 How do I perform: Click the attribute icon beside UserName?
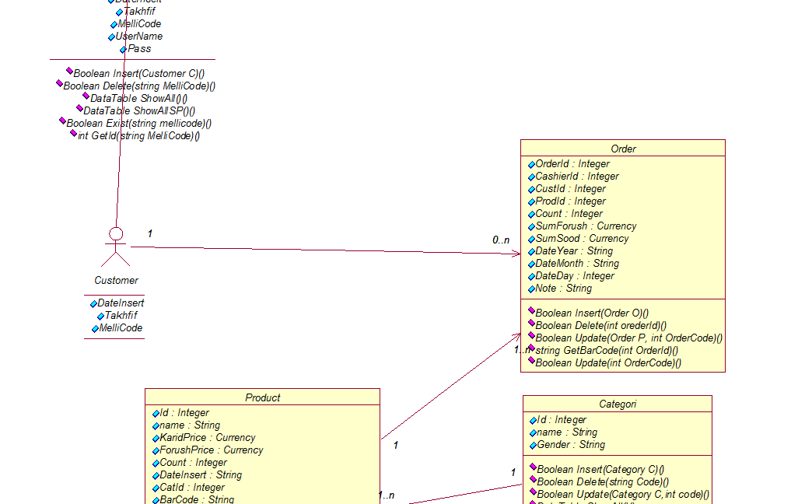tap(111, 37)
